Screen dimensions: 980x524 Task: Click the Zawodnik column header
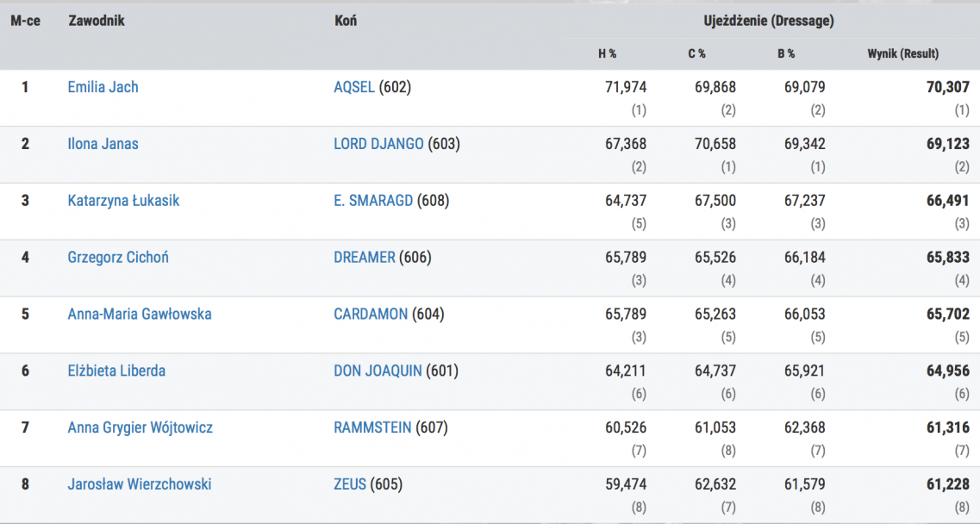click(x=97, y=21)
